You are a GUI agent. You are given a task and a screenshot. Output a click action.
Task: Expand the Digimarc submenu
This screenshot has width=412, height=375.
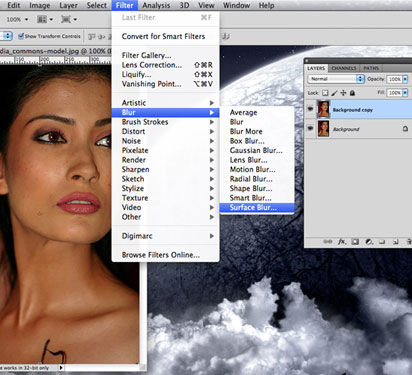pos(165,236)
